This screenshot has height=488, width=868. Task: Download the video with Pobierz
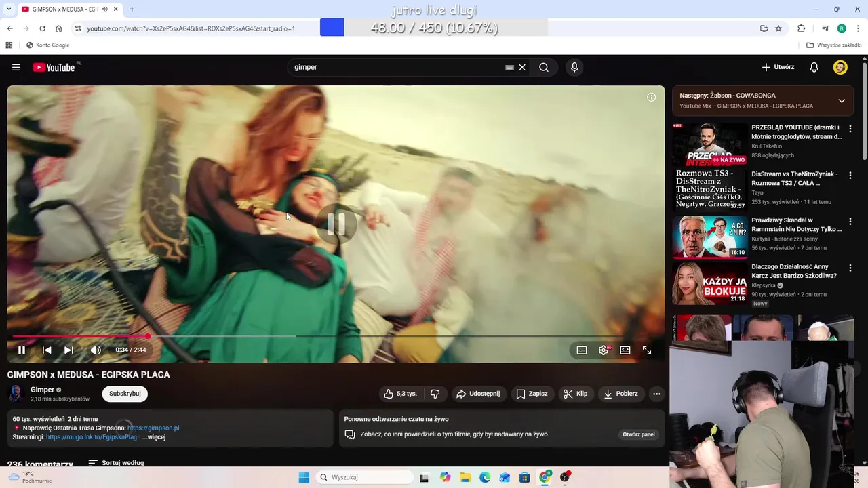620,394
